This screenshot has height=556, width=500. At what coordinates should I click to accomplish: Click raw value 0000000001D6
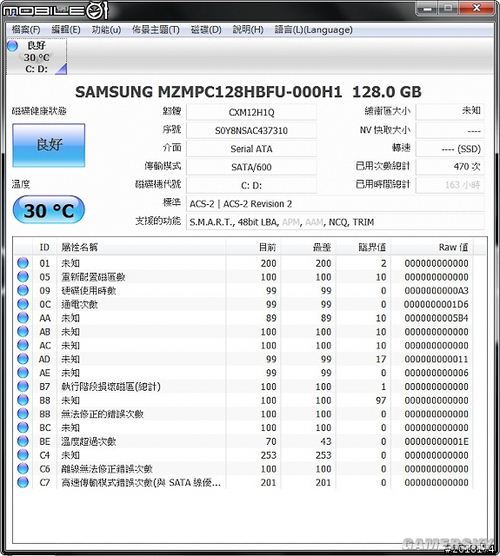[436, 304]
